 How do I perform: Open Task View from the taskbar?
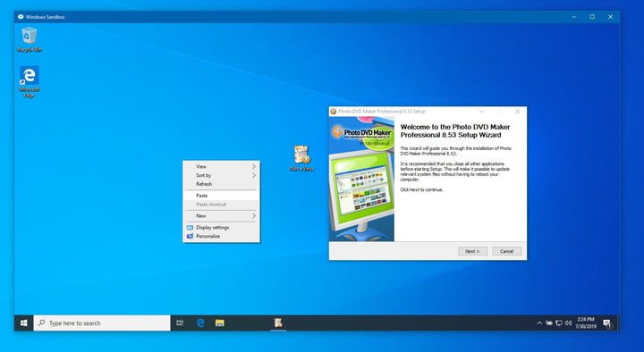coord(180,323)
